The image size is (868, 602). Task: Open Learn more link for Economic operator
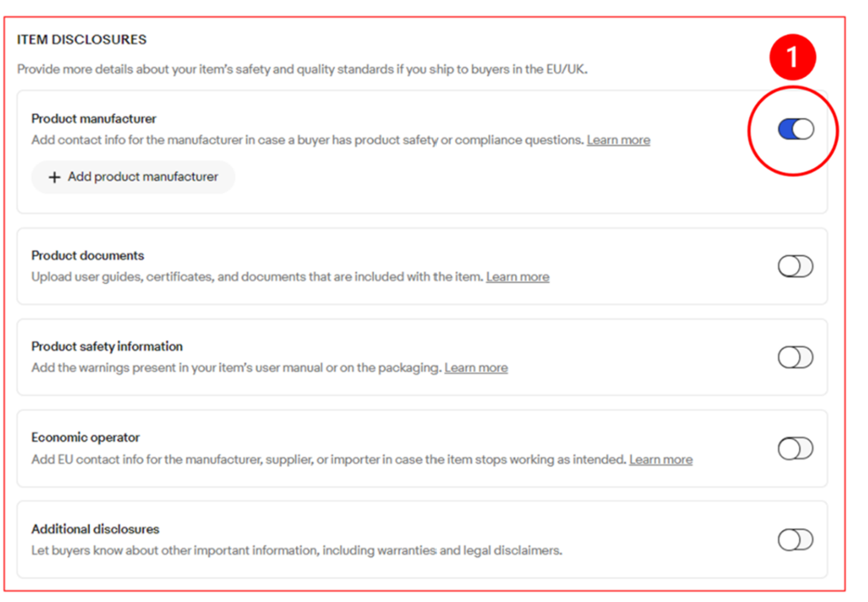[661, 460]
